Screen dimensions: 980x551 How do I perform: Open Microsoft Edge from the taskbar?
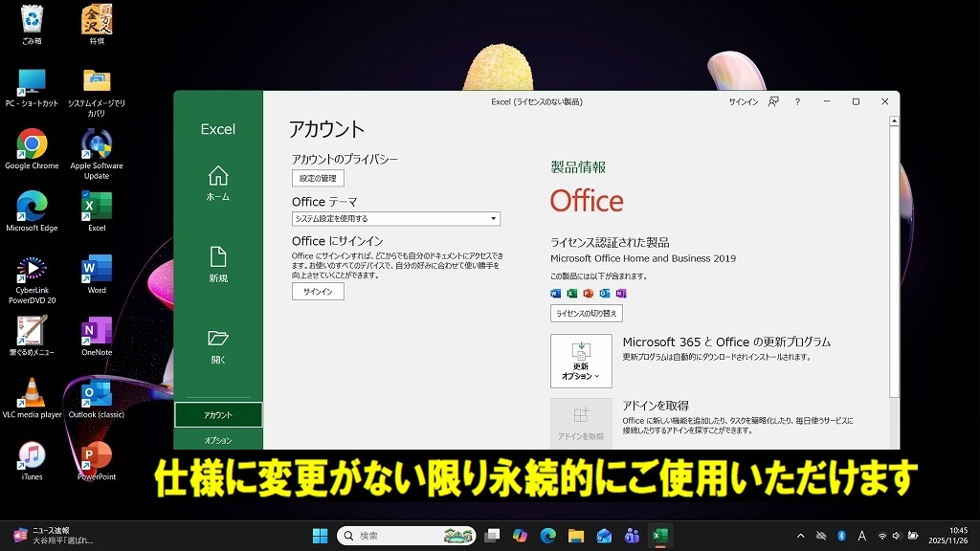click(x=548, y=536)
